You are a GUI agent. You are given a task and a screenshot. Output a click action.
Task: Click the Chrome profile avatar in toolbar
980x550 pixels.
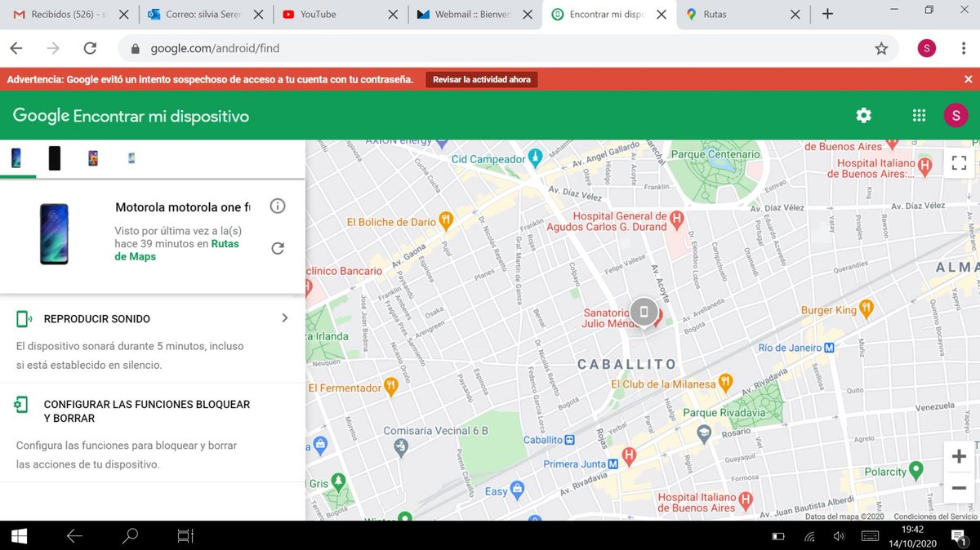(926, 48)
